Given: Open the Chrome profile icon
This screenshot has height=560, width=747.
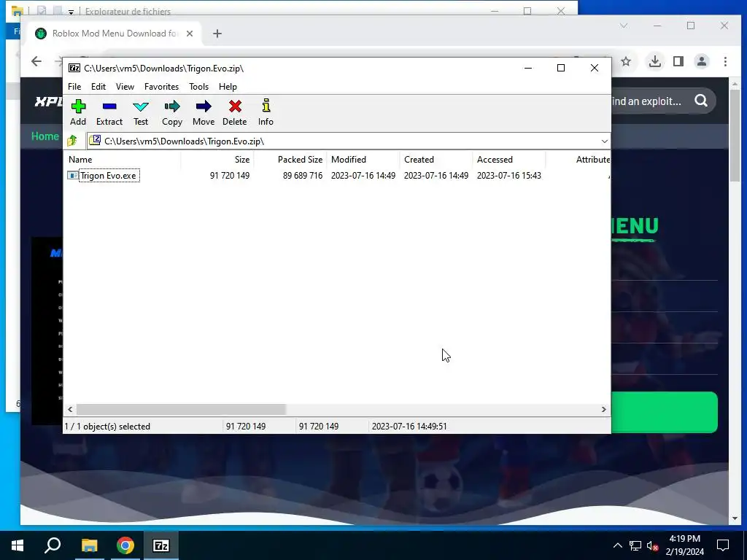Looking at the screenshot, I should point(701,61).
